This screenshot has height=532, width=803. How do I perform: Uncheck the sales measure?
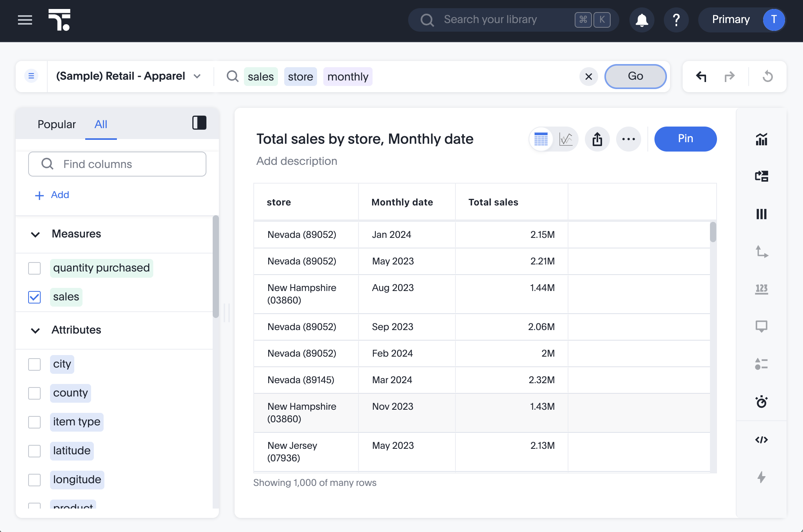pyautogui.click(x=34, y=297)
